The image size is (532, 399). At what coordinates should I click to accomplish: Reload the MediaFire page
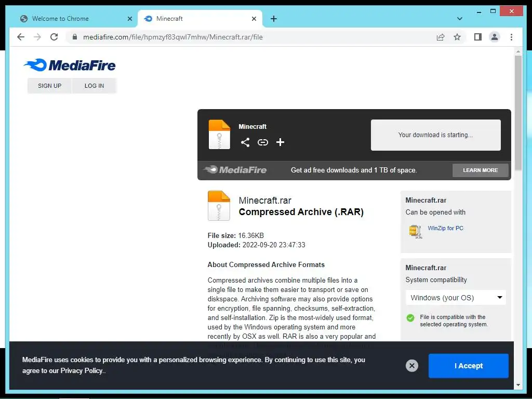54,37
